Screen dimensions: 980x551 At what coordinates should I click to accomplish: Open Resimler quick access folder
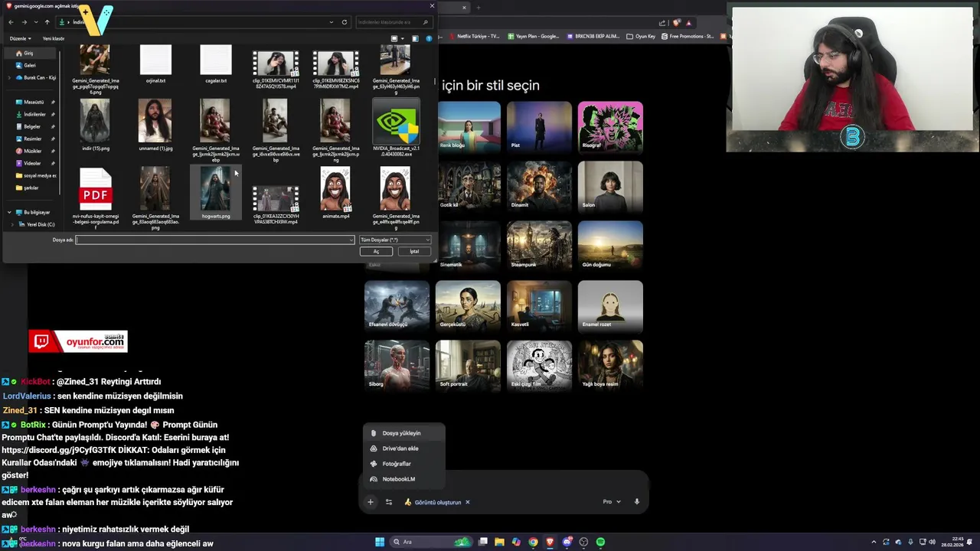pyautogui.click(x=32, y=139)
